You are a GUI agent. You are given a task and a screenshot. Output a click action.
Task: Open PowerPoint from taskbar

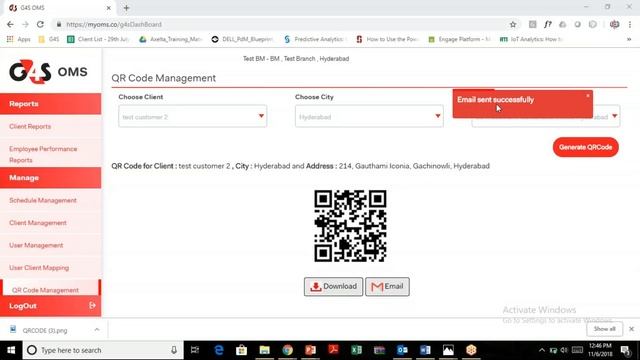(311, 350)
